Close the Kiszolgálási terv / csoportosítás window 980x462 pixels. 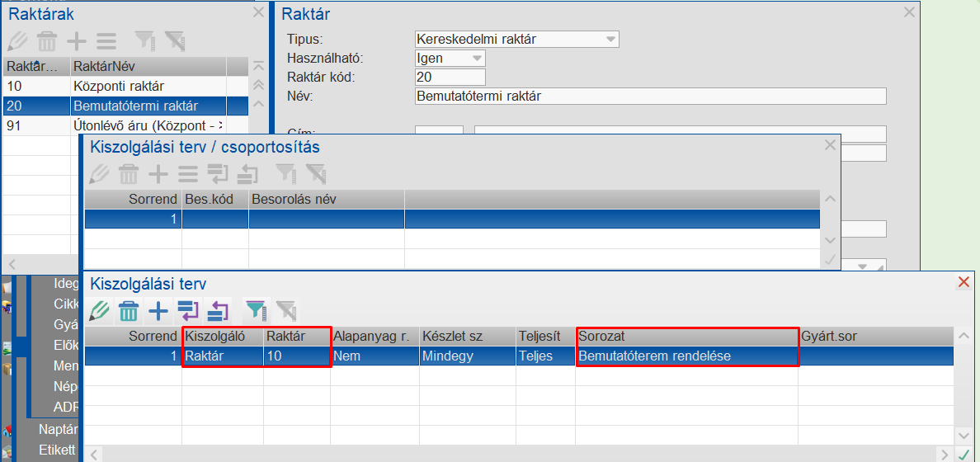pyautogui.click(x=830, y=145)
